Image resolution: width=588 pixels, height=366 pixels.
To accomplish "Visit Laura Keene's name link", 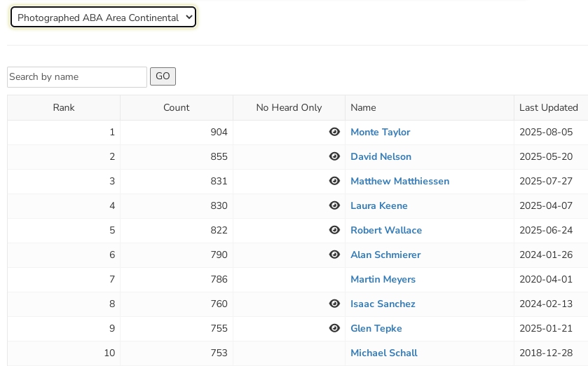I will (x=378, y=205).
